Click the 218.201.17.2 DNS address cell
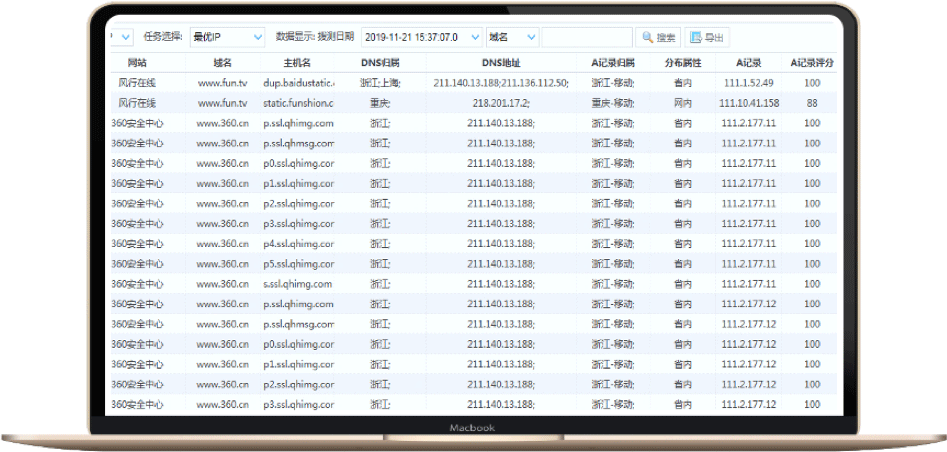The width and height of the screenshot is (947, 452). pyautogui.click(x=501, y=103)
